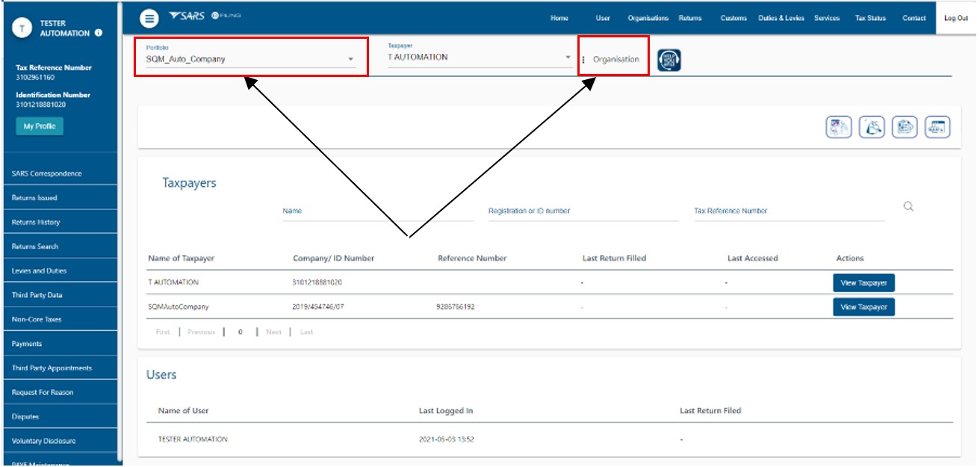The height and width of the screenshot is (467, 980).
Task: Expand the Portfolio dropdown SQM_Auto_Company
Action: point(251,59)
